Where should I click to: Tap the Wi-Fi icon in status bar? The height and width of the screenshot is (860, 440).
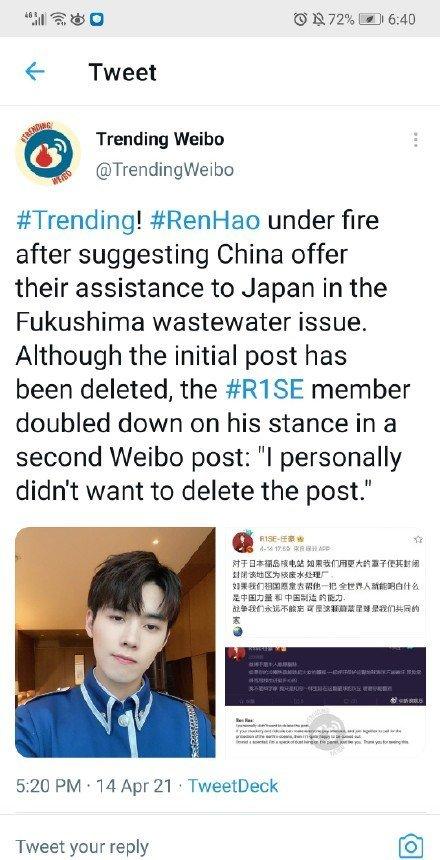[x=58, y=19]
